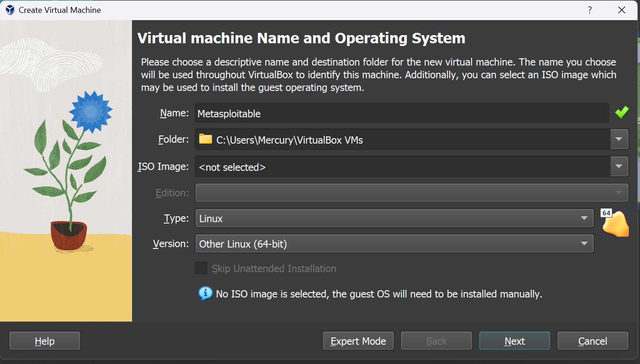Click in the Name field containing Metasploitable
Image resolution: width=640 pixels, height=364 pixels.
click(401, 113)
